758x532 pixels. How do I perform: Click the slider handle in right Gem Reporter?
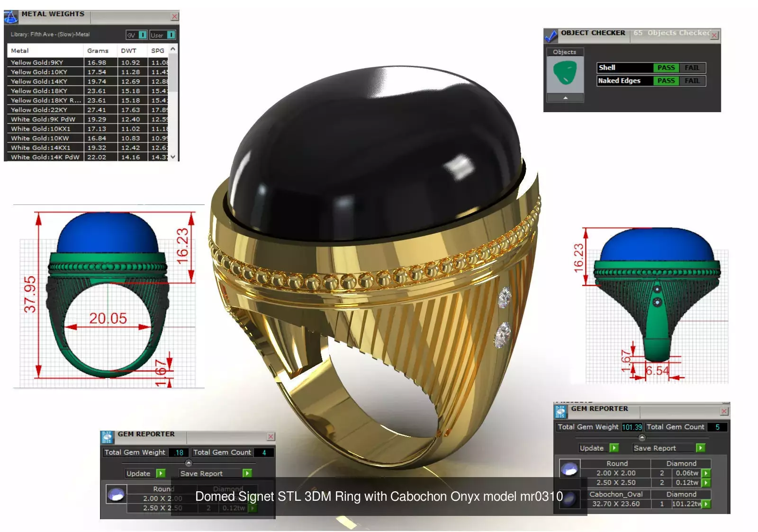(x=642, y=437)
